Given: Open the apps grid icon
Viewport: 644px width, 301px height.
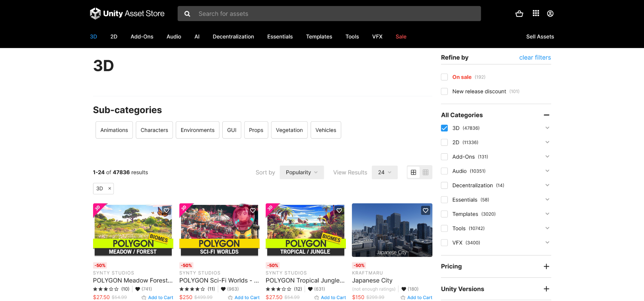Looking at the screenshot, I should (x=536, y=13).
